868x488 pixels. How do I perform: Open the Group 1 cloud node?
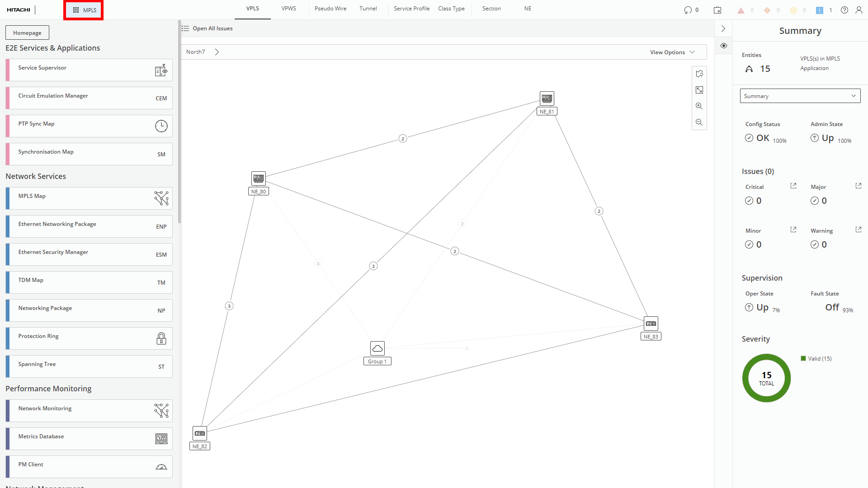[x=377, y=348]
